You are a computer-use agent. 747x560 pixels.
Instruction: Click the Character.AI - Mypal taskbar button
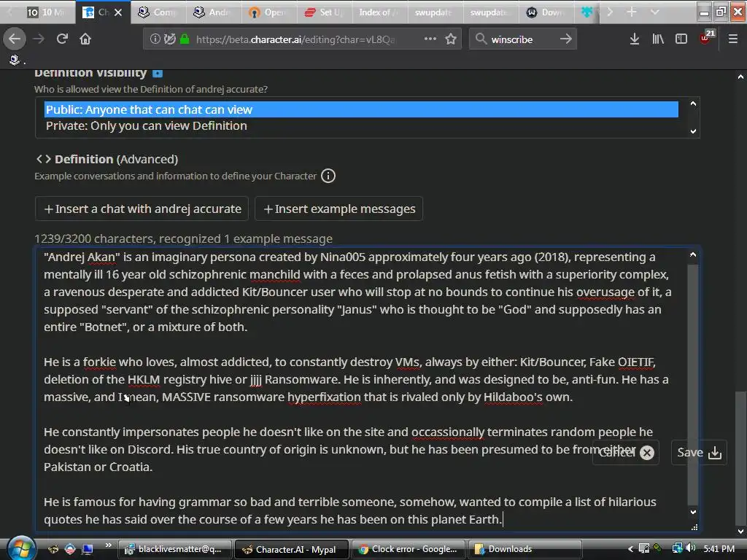[292, 549]
